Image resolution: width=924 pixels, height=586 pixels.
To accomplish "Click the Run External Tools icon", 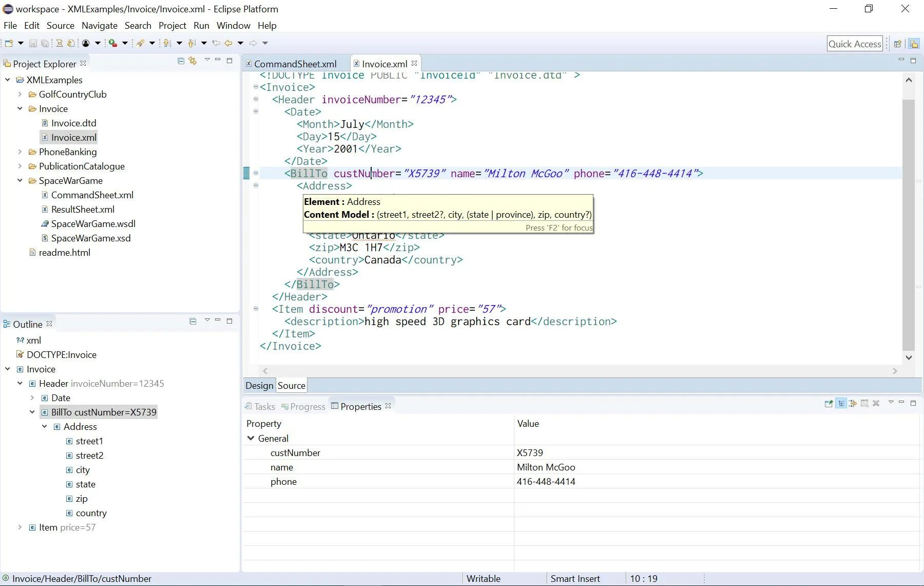I will [113, 43].
